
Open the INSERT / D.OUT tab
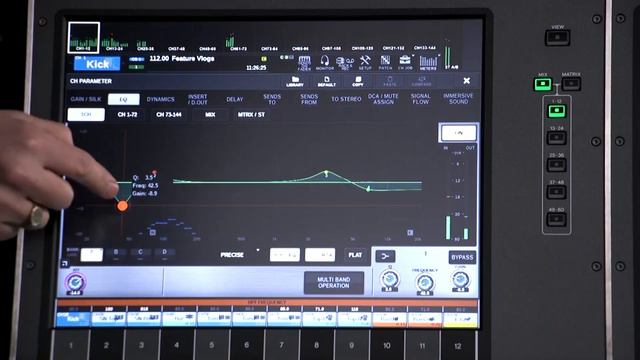(x=198, y=99)
